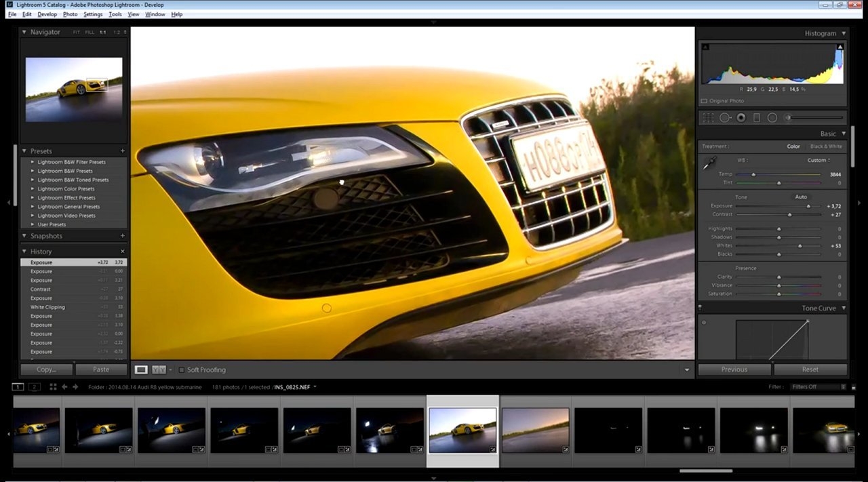This screenshot has width=868, height=482.
Task: Switch to Before/After view (Y|Y) mode
Action: tap(159, 369)
